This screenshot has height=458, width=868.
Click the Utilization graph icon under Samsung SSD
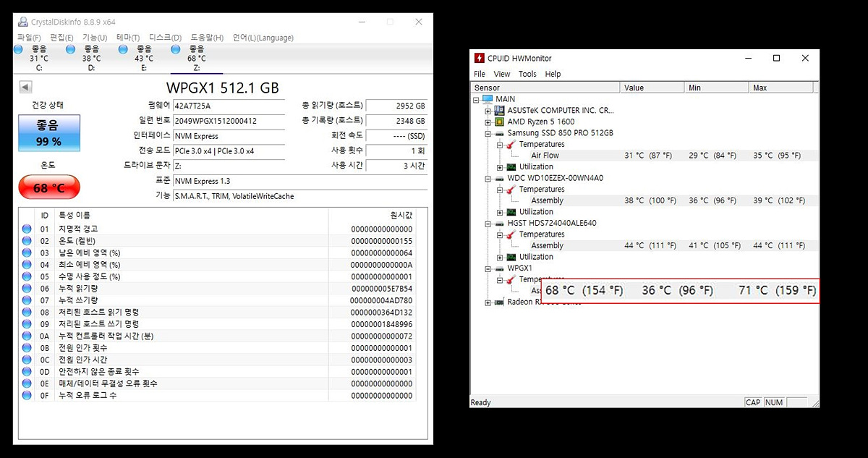[x=511, y=167]
